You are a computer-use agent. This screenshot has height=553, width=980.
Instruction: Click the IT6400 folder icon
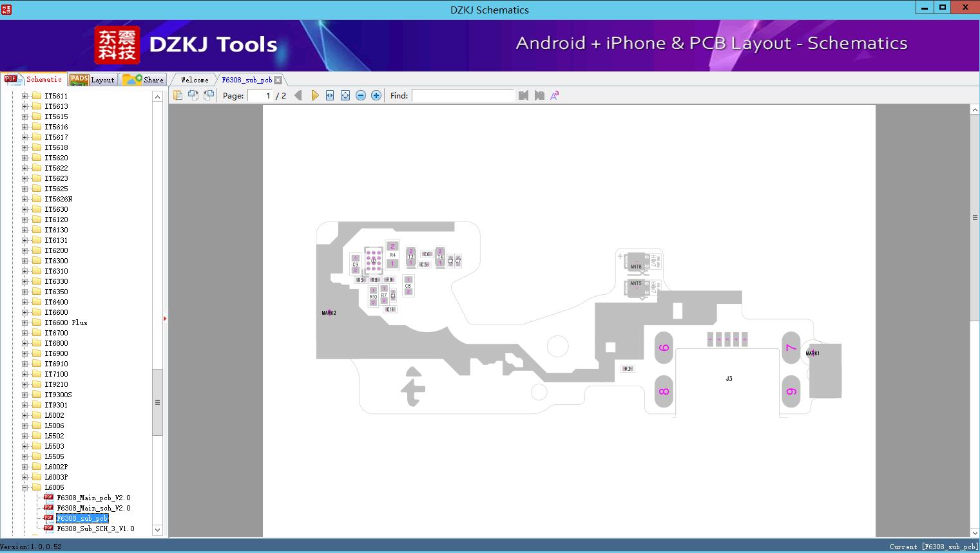point(37,302)
